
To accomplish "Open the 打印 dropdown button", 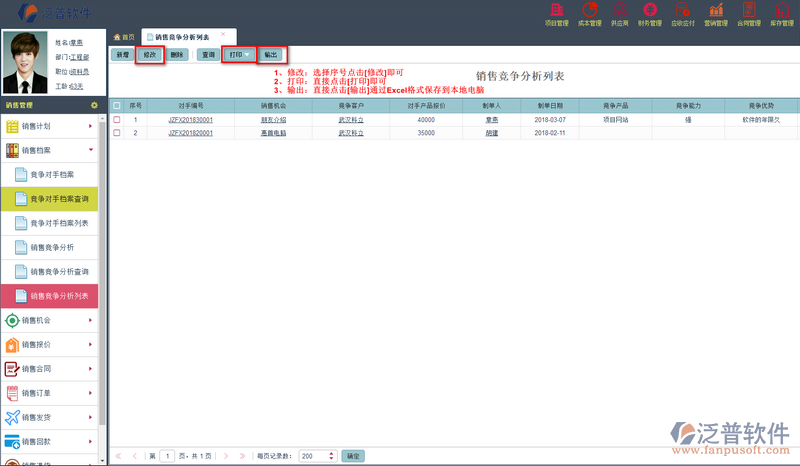I will tap(238, 55).
